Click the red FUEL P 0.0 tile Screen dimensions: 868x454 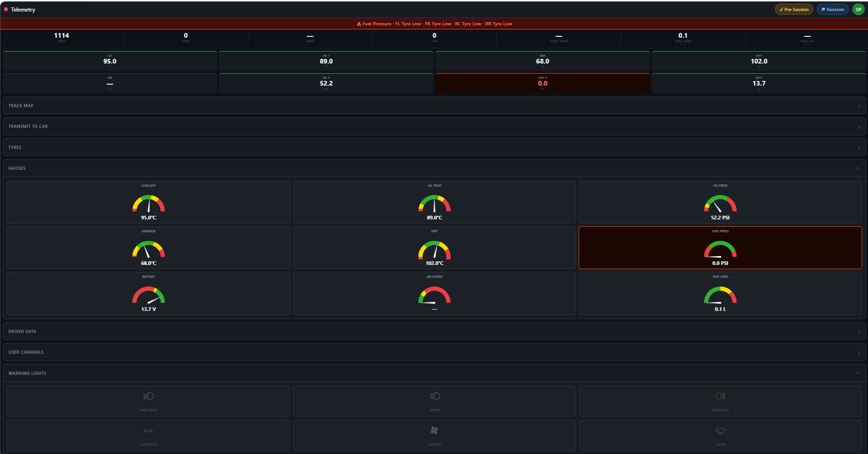pos(543,83)
